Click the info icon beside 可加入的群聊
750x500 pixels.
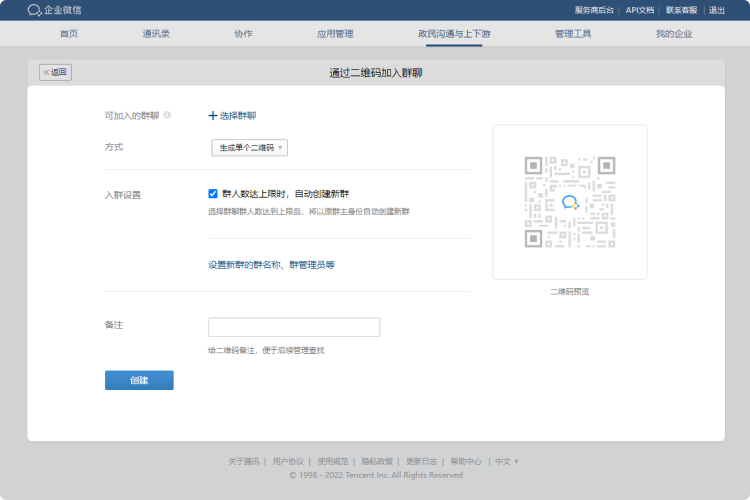click(x=167, y=115)
